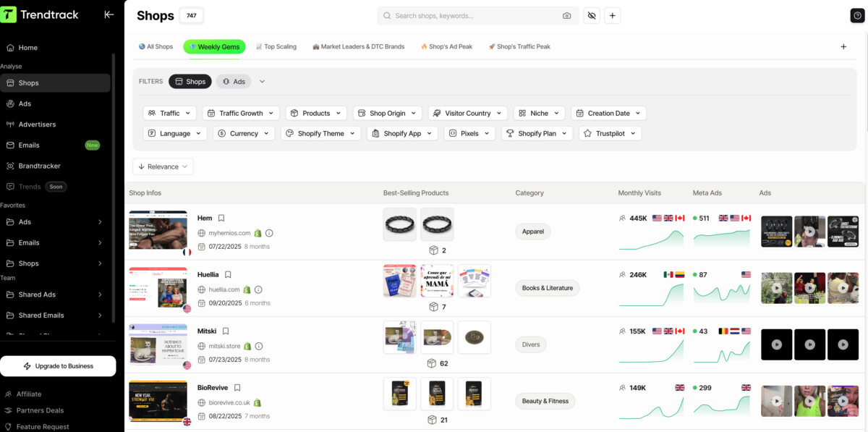Viewport: 868px width, 432px height.
Task: Toggle the hidden eye icon near search
Action: pyautogui.click(x=592, y=16)
